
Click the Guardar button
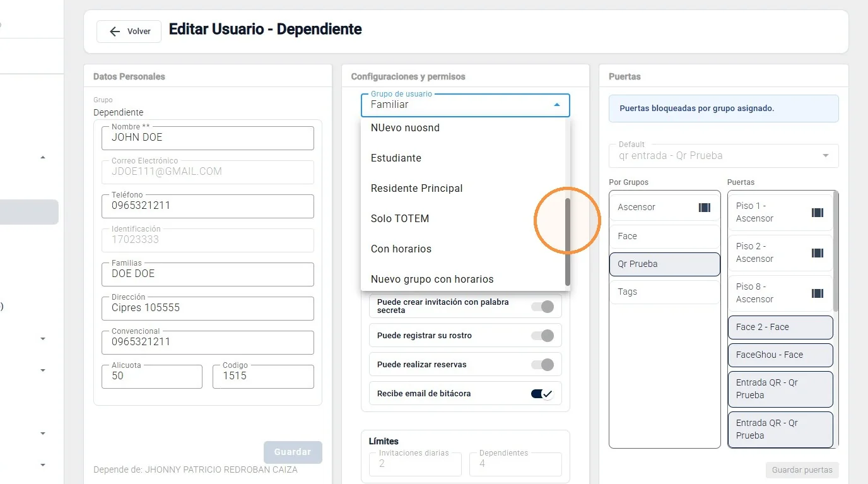tap(293, 452)
